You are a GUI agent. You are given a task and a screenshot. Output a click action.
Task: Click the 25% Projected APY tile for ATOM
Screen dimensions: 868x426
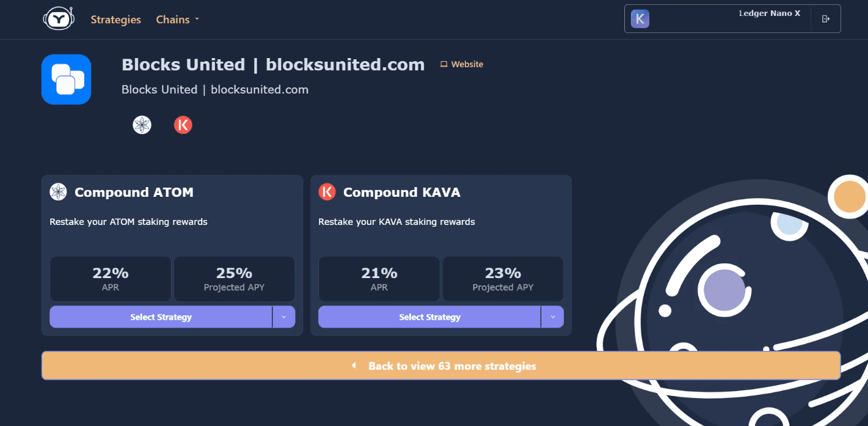pos(235,279)
